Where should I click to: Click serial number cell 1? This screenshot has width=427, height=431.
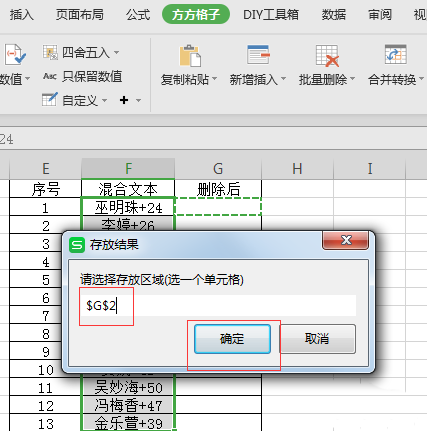tap(46, 207)
